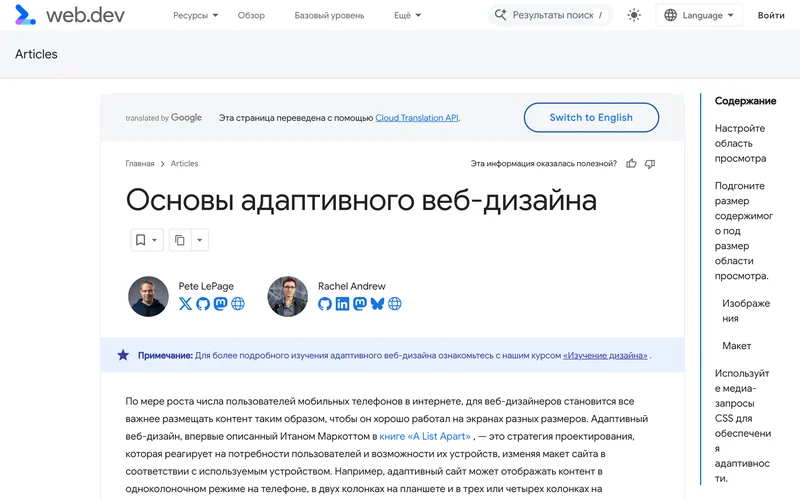Click the star icon in Примечание note
This screenshot has width=800, height=500.
(123, 355)
